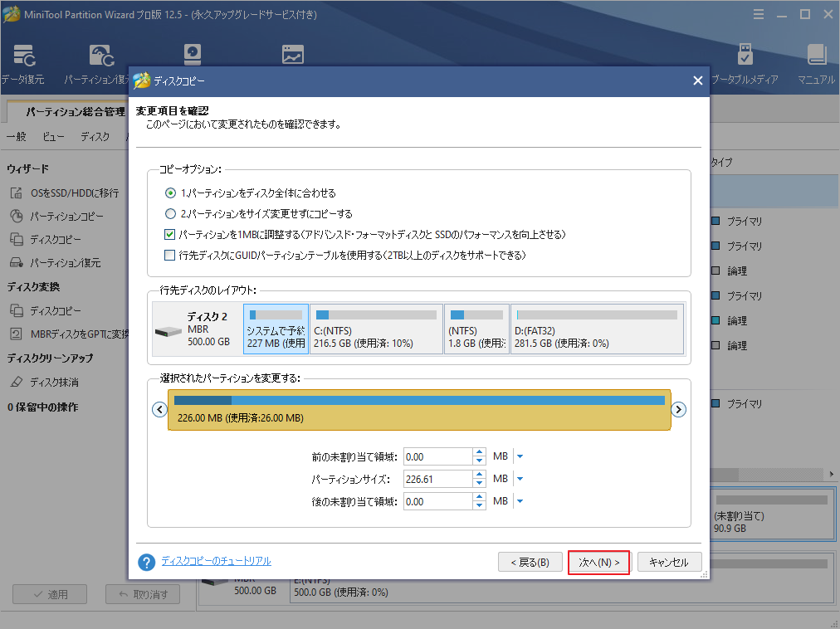Toggle the align partitions to 1MB checkbox
840x629 pixels.
click(x=170, y=235)
